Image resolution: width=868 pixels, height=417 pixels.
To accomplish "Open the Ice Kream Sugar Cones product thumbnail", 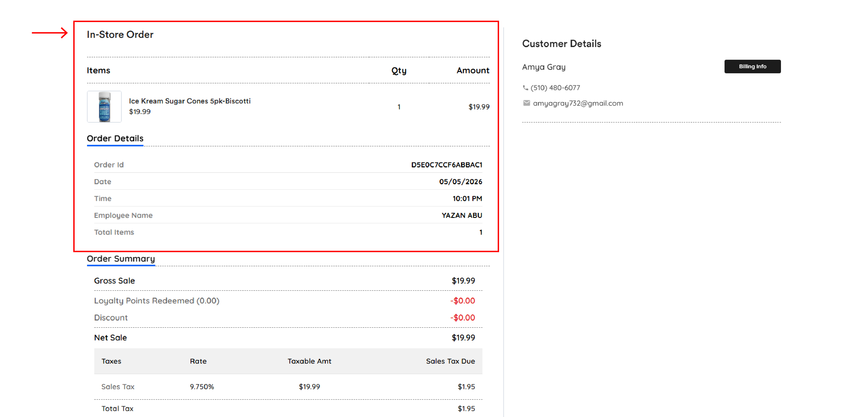I will [104, 107].
